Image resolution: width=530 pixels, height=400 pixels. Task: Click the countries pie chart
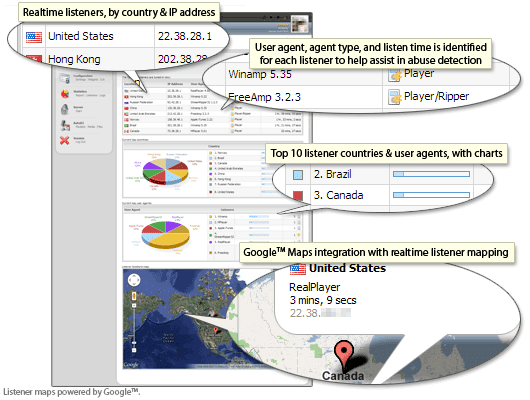pos(165,171)
